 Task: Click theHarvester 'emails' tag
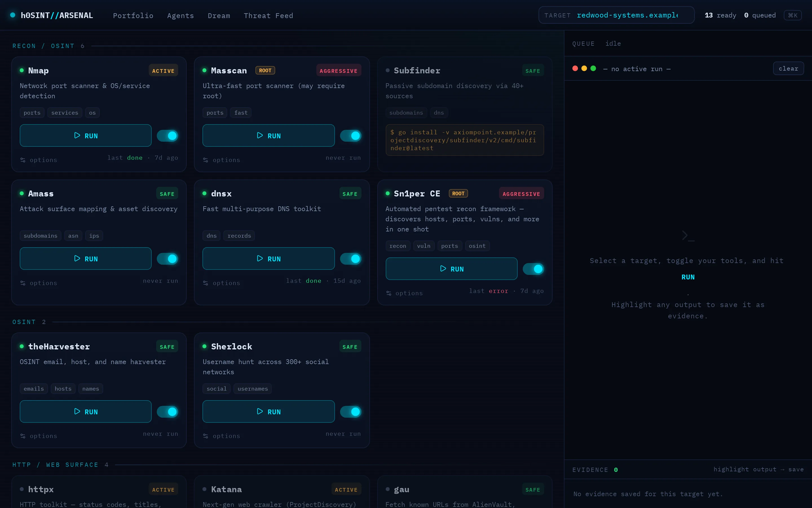pos(34,388)
